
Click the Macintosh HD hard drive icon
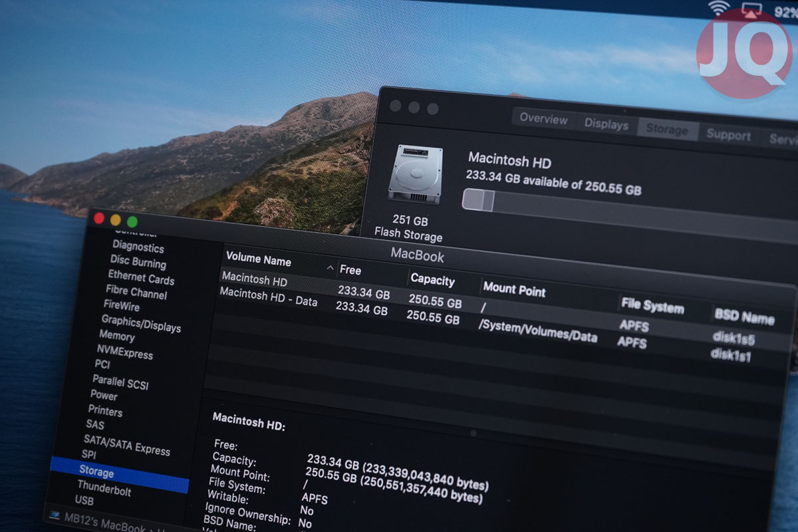point(414,174)
